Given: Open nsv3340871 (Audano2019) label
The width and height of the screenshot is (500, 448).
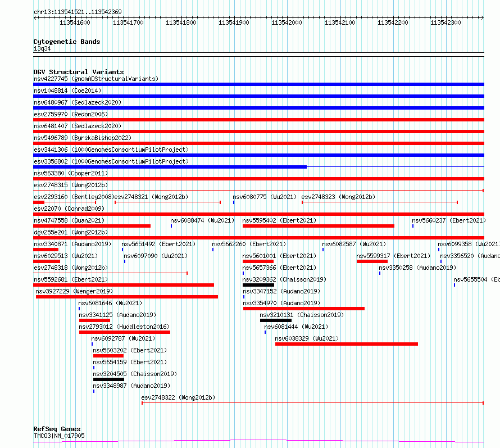Looking at the screenshot, I should tap(72, 244).
